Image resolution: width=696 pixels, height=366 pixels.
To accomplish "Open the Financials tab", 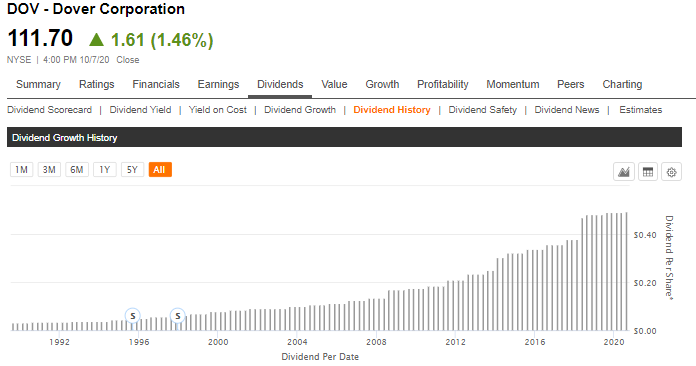I will tap(156, 84).
